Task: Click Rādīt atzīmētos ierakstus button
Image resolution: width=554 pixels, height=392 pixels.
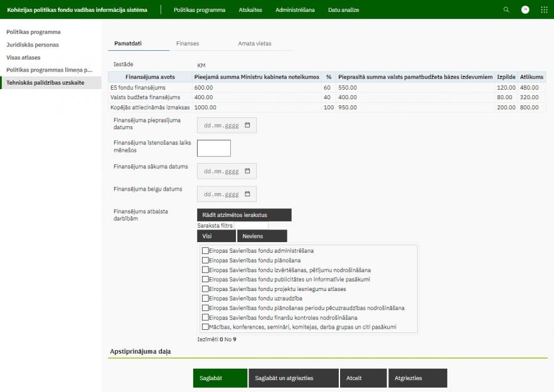Action: point(244,215)
